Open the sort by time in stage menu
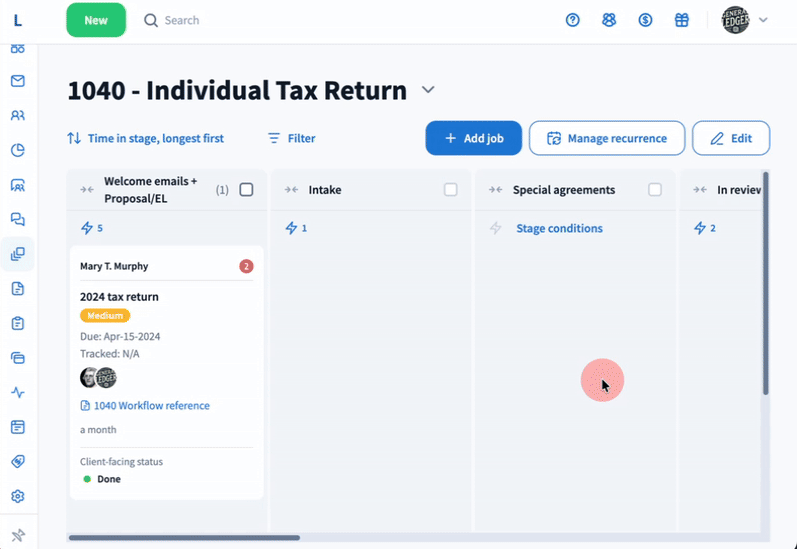Viewport: 797px width, 549px height. (x=146, y=138)
